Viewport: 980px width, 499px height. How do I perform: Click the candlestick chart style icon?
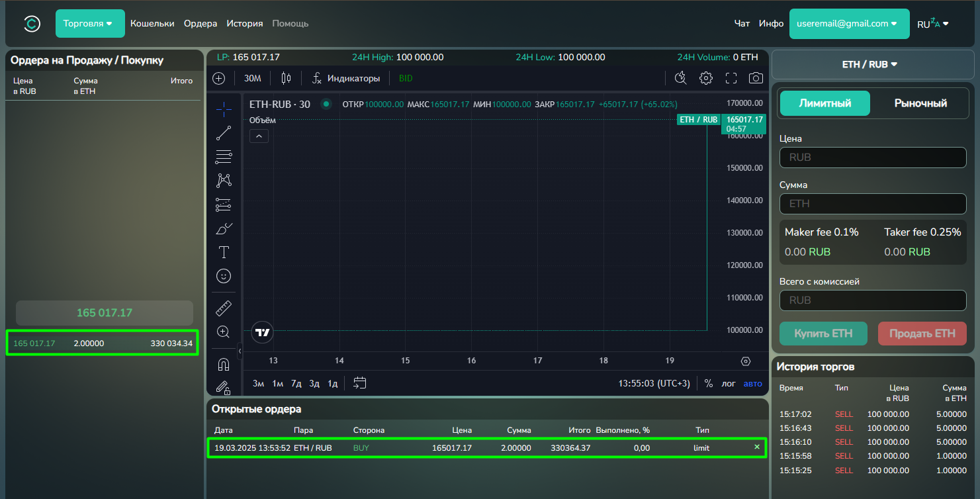coord(286,78)
